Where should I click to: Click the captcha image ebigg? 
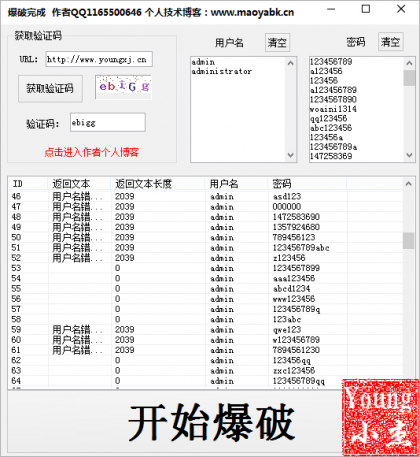[x=124, y=87]
